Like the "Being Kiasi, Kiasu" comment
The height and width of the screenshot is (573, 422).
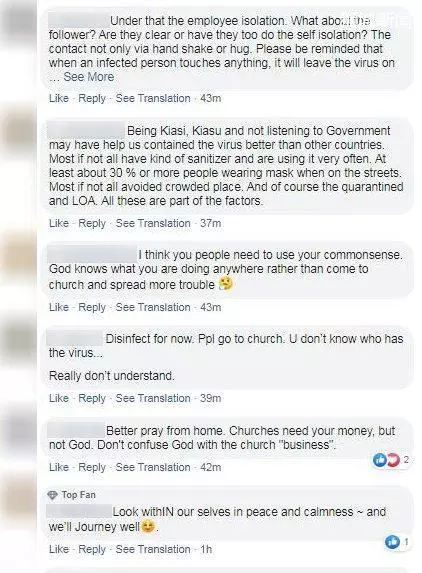pos(59,223)
